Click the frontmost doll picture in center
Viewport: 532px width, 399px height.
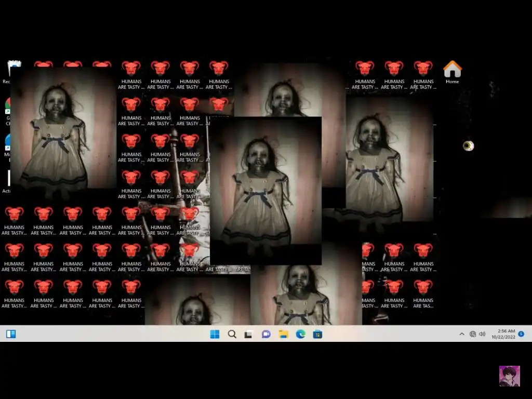[265, 190]
